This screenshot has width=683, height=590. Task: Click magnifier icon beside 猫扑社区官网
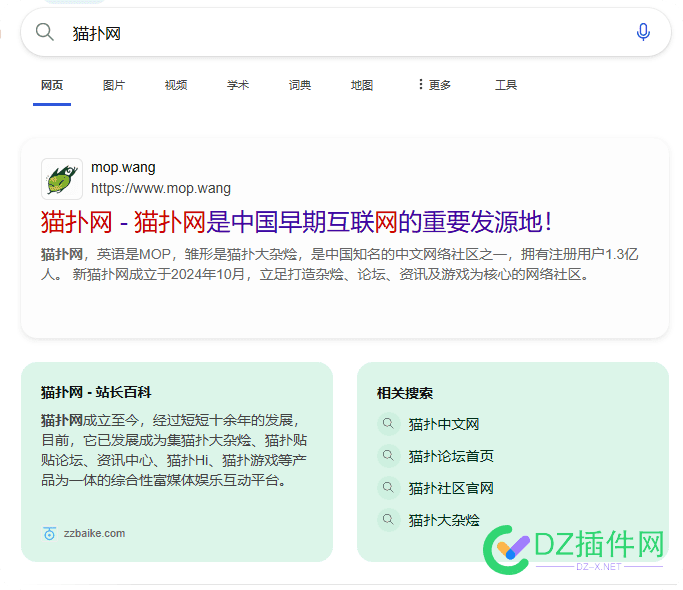(388, 488)
